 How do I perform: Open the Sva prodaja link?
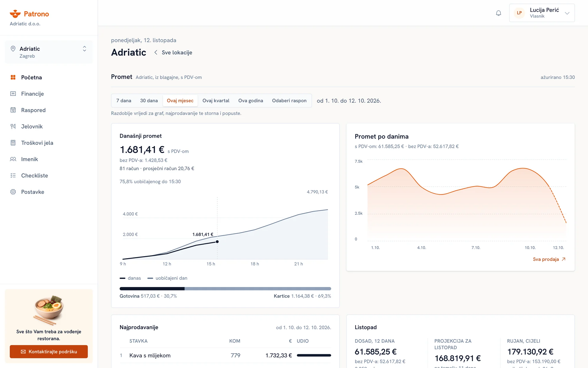point(549,259)
